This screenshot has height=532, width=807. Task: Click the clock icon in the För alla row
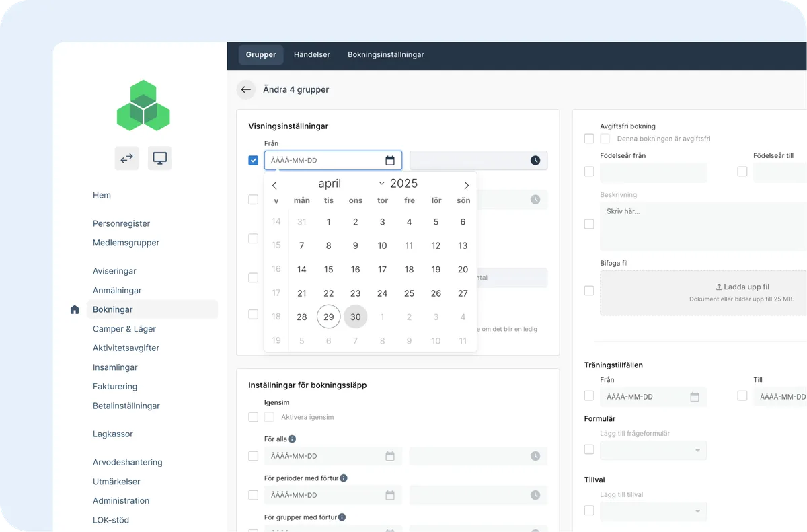535,456
